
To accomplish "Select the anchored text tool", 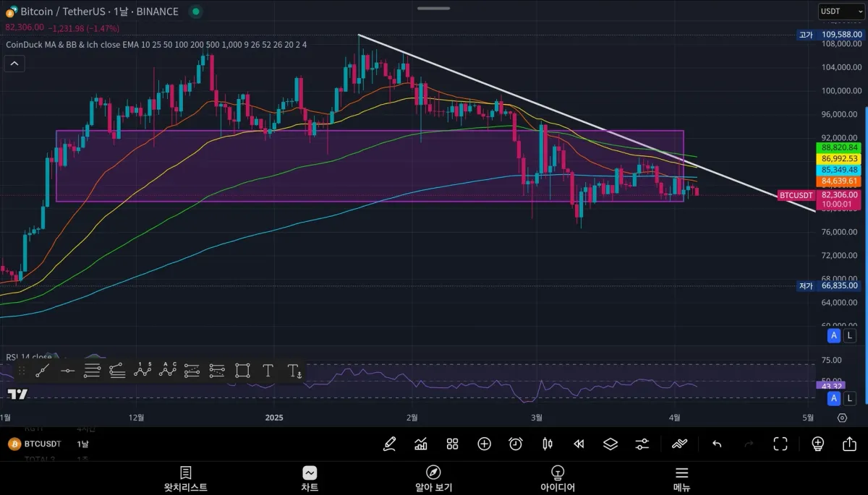I will 294,371.
